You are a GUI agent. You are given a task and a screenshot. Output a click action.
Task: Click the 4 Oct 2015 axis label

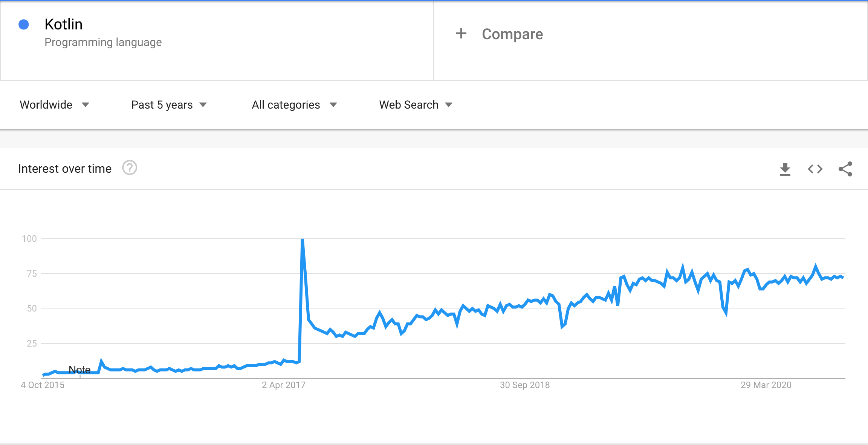click(x=43, y=385)
